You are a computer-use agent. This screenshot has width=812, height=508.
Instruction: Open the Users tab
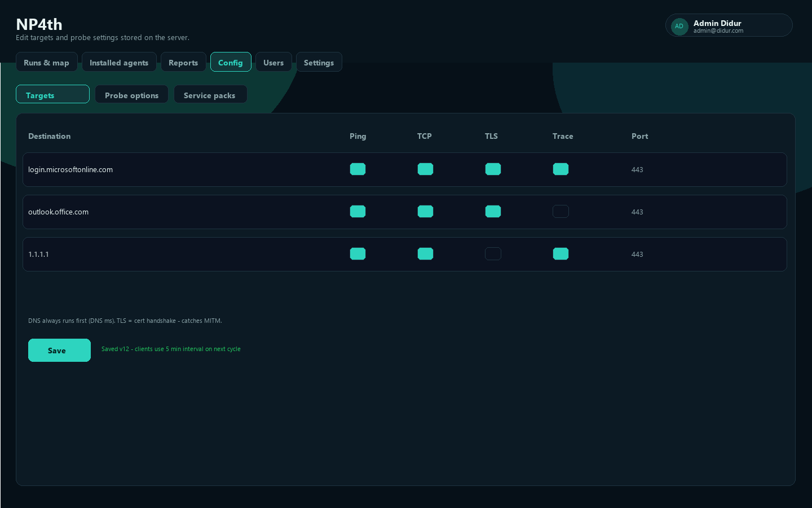pyautogui.click(x=273, y=62)
